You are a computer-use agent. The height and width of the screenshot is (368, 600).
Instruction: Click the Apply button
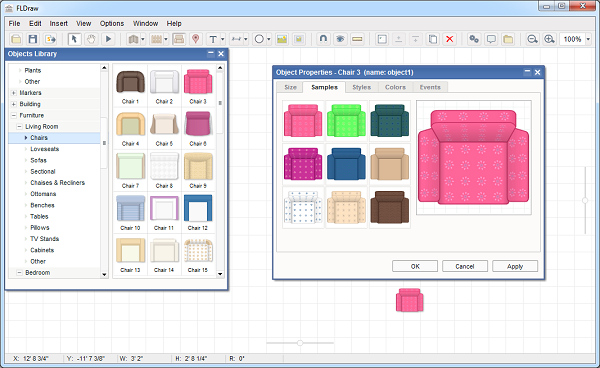515,266
